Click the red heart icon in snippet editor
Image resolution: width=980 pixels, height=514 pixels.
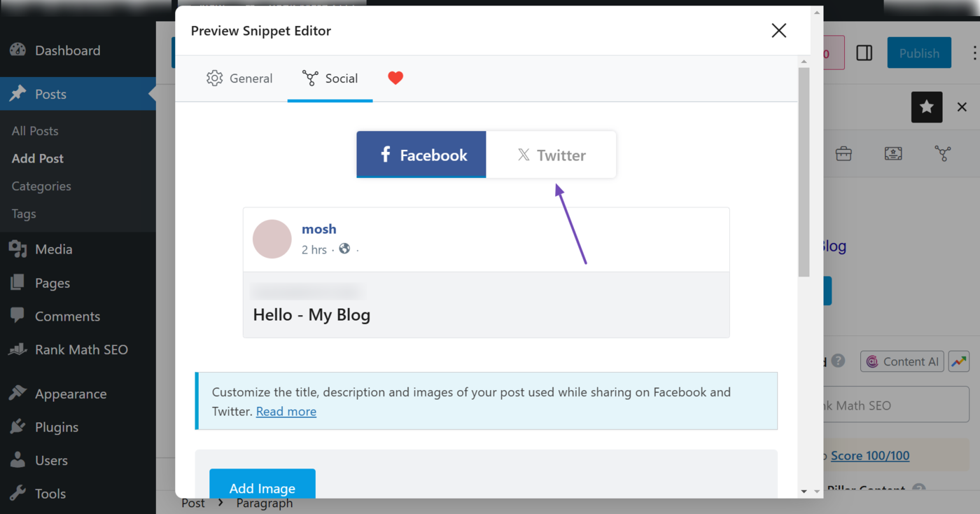click(395, 78)
